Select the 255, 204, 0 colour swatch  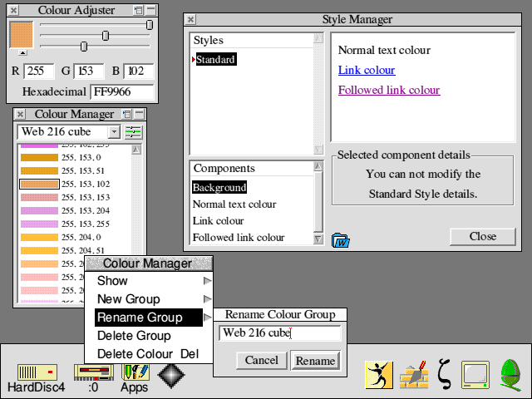click(x=39, y=237)
